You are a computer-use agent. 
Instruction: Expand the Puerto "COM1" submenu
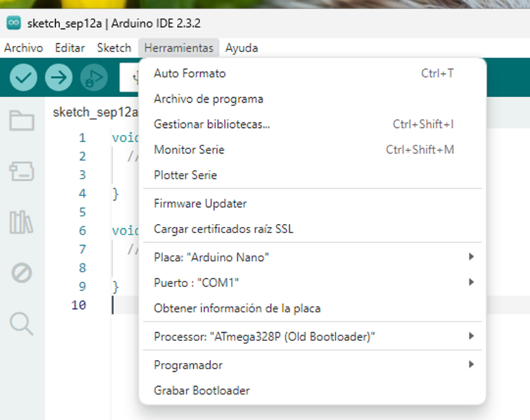[x=312, y=283]
